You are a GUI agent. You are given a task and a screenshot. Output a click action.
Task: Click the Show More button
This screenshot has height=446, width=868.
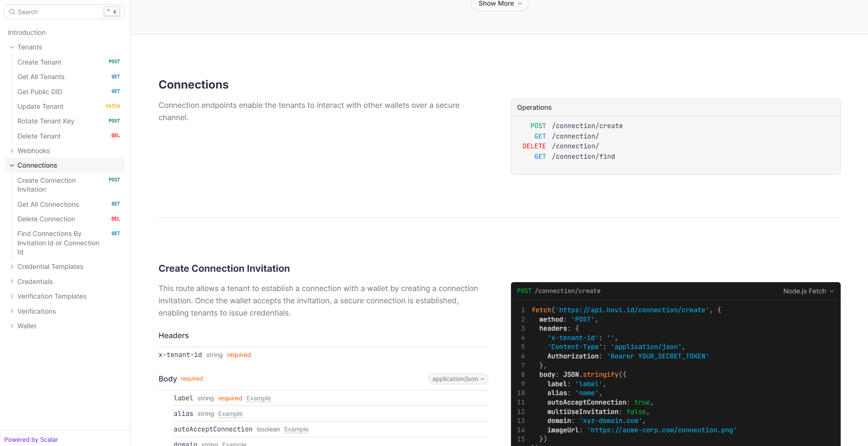(x=499, y=4)
